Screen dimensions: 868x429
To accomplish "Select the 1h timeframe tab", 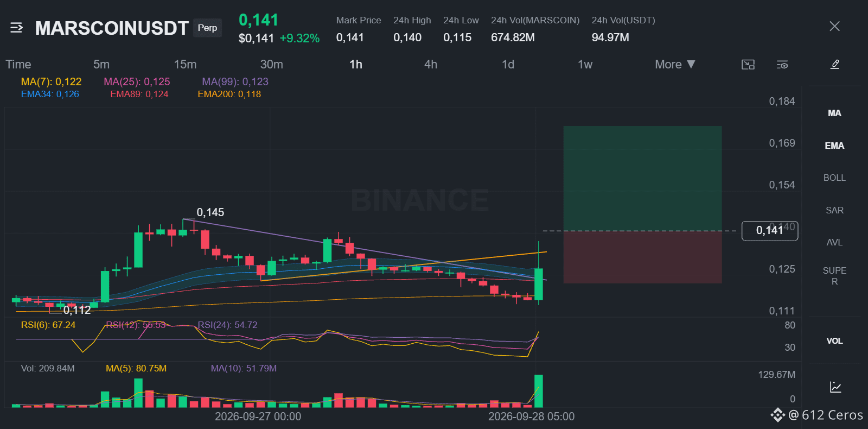I will point(356,64).
